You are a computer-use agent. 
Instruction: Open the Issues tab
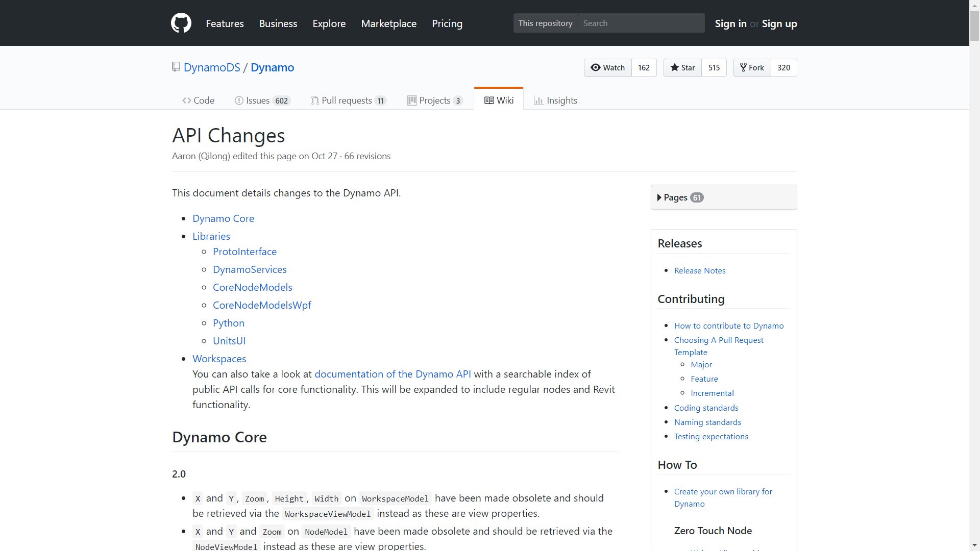(x=262, y=101)
